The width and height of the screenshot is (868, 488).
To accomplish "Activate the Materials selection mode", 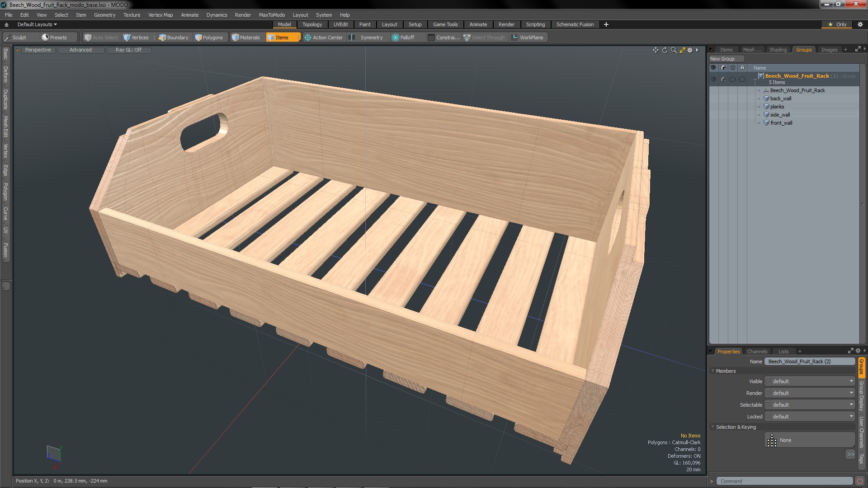I will coord(246,38).
